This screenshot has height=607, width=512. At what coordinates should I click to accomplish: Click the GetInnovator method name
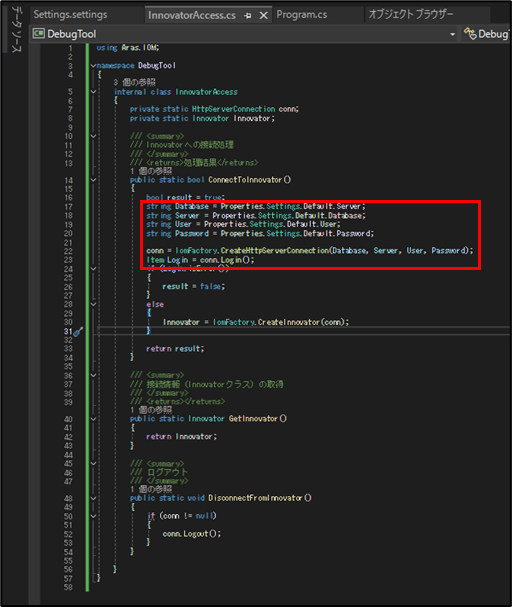pos(253,418)
